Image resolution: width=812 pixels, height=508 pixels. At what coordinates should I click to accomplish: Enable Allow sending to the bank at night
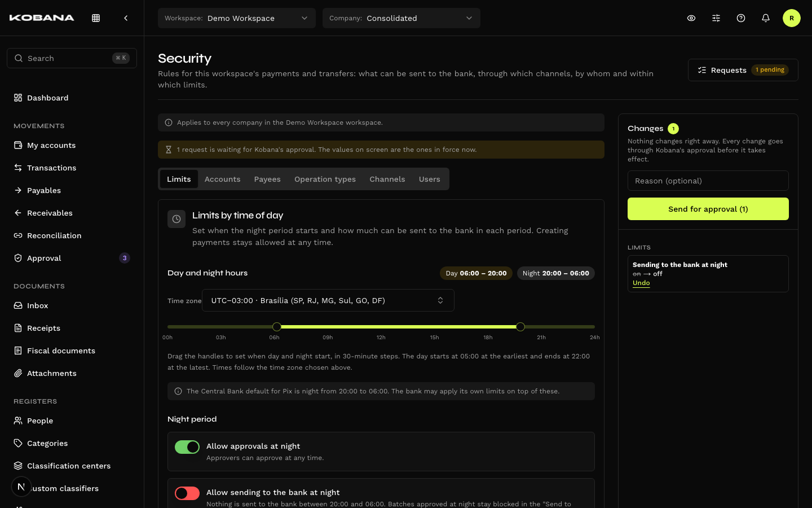pyautogui.click(x=187, y=493)
